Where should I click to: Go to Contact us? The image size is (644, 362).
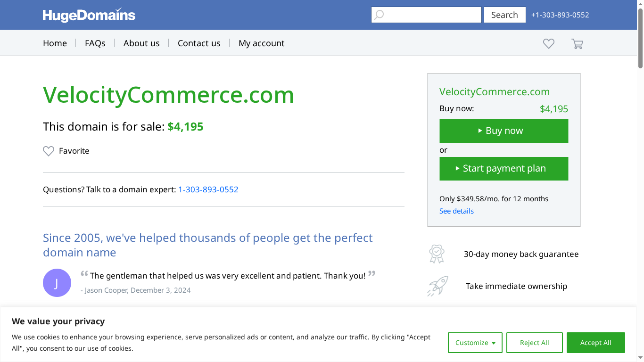tap(199, 43)
